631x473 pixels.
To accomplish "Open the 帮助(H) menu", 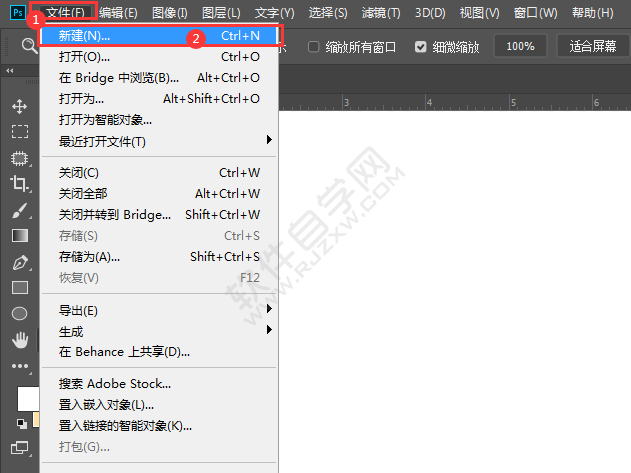I will (593, 13).
